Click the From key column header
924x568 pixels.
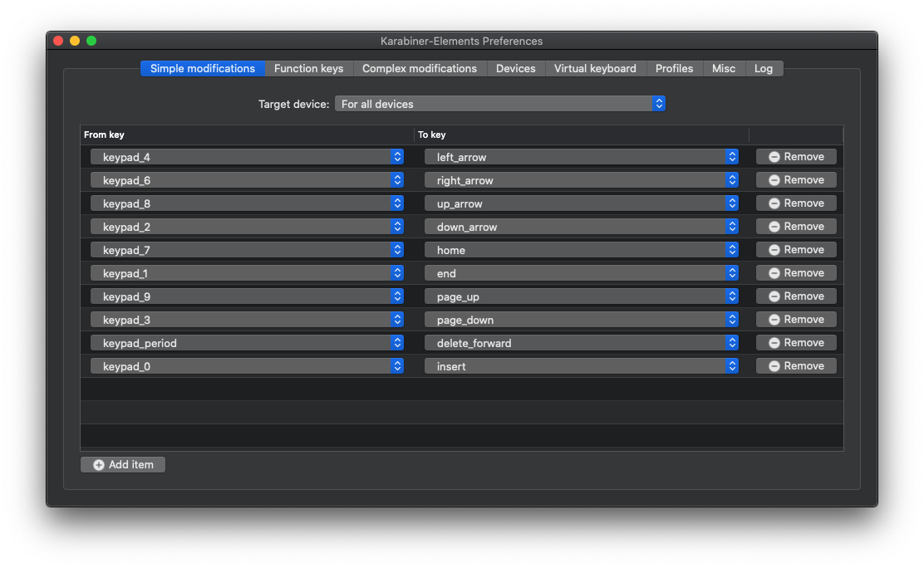click(246, 135)
